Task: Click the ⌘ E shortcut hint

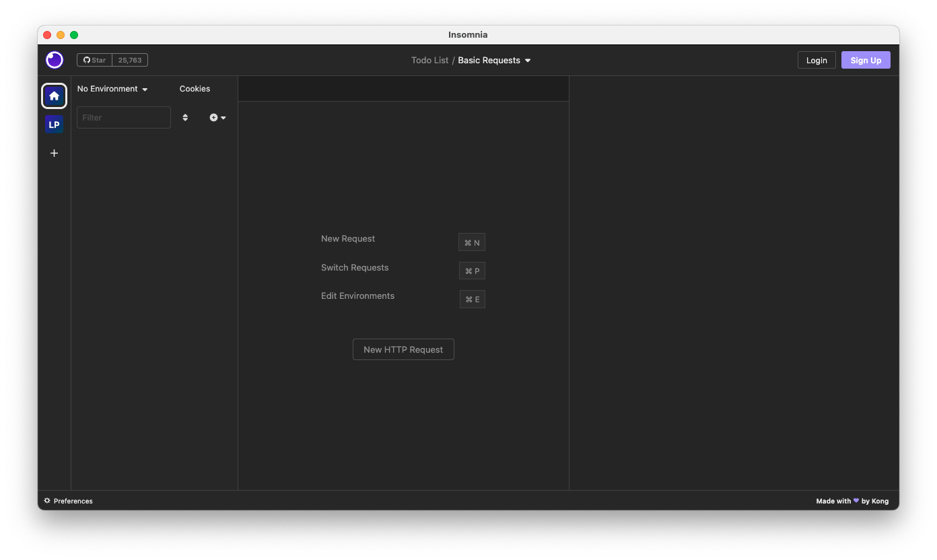Action: click(473, 300)
